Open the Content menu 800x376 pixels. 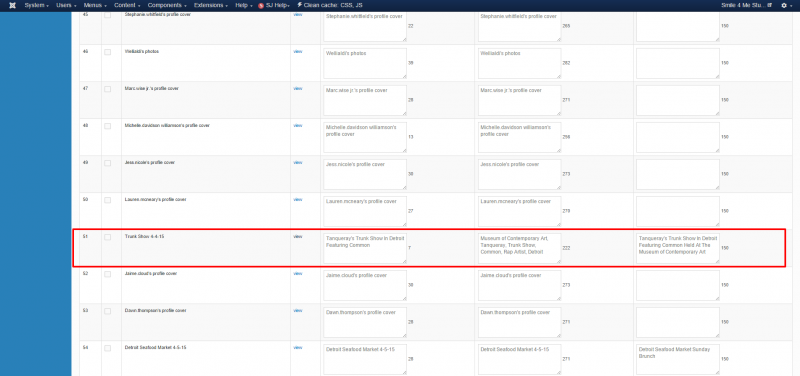[127, 5]
